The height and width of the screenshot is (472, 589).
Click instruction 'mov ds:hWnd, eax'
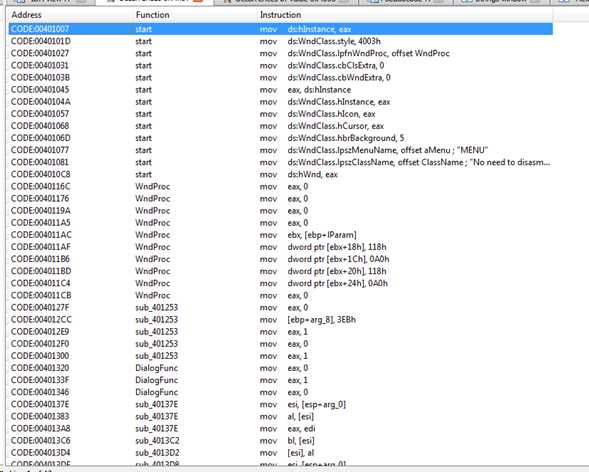pos(299,174)
